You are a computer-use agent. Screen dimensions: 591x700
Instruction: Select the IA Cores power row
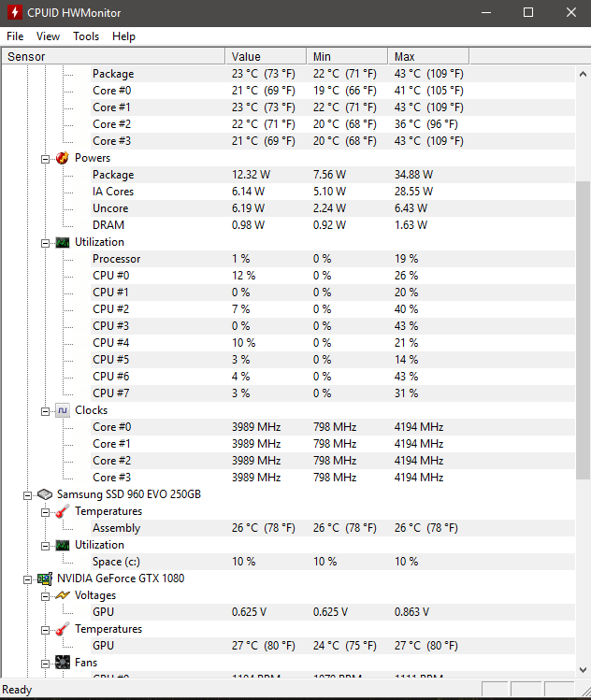click(x=113, y=192)
